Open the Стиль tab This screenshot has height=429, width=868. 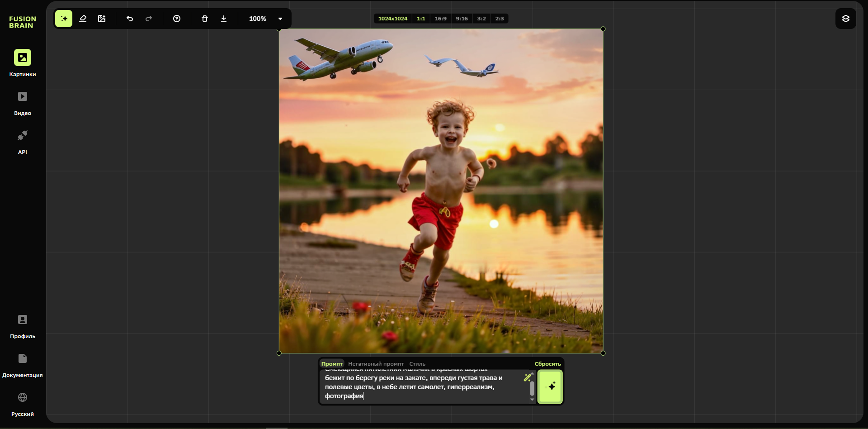[417, 364]
